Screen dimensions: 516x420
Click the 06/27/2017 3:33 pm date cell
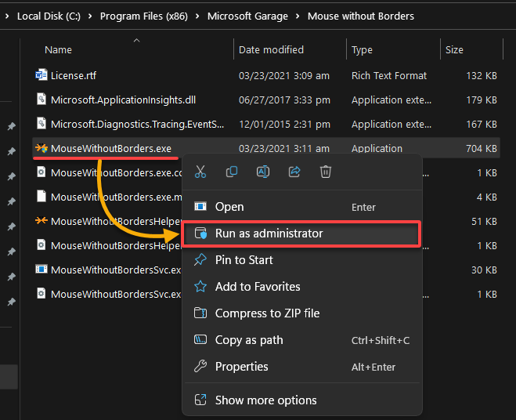click(x=284, y=100)
